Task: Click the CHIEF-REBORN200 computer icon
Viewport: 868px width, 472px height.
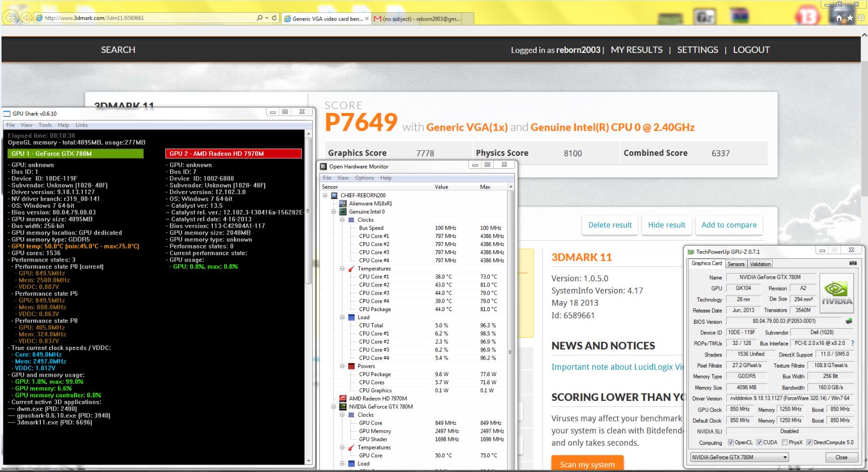Action: tap(334, 195)
